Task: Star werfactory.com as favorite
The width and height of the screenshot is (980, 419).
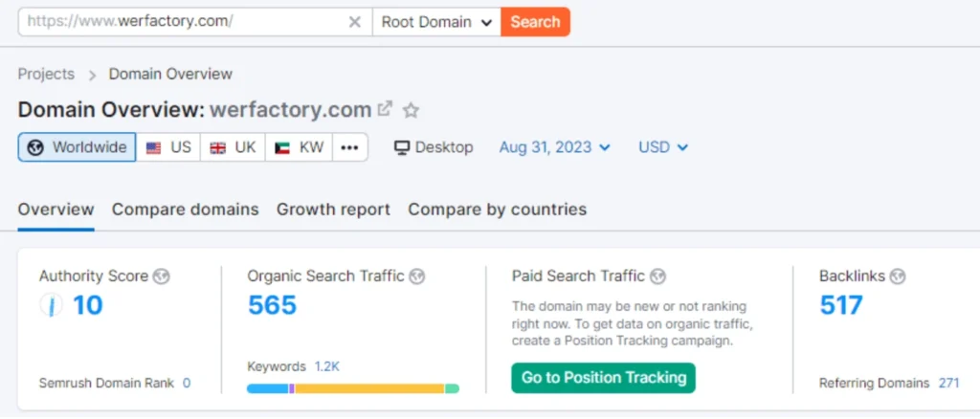Action: click(x=411, y=111)
